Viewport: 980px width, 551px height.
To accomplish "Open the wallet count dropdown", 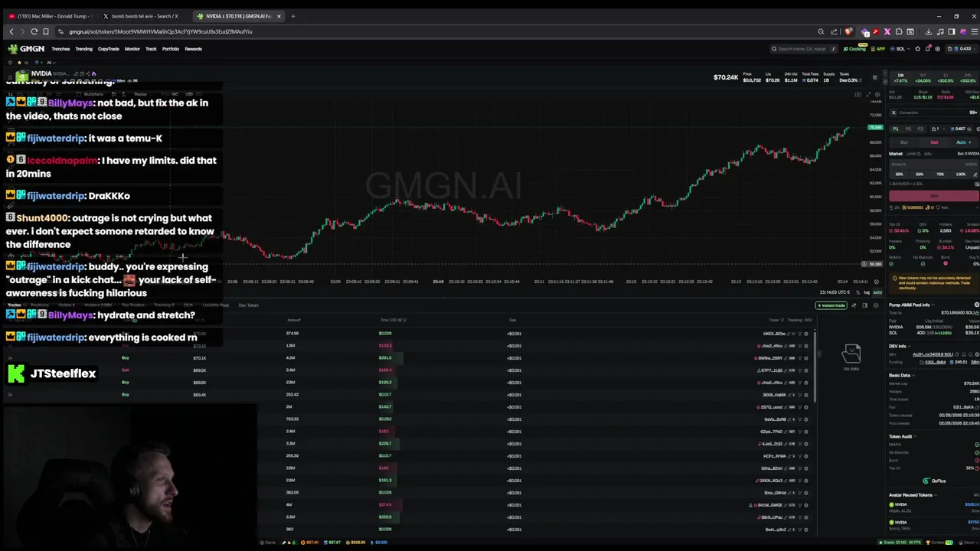I will point(939,129).
